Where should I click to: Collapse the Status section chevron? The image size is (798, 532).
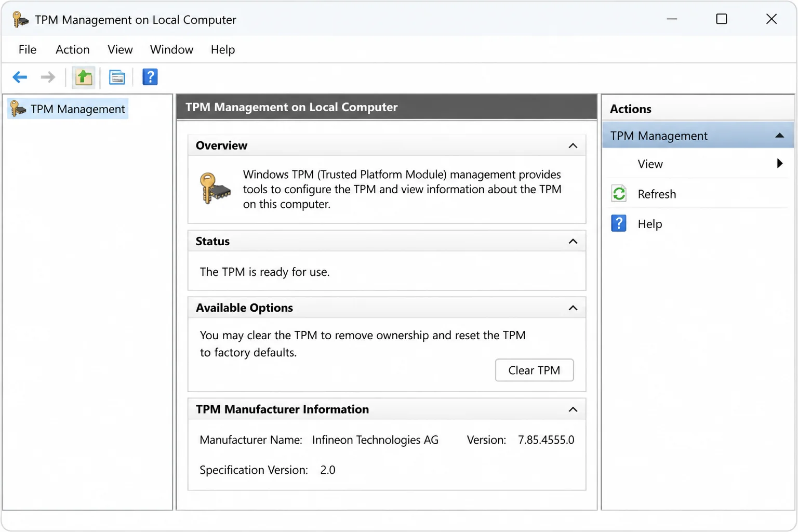tap(573, 241)
